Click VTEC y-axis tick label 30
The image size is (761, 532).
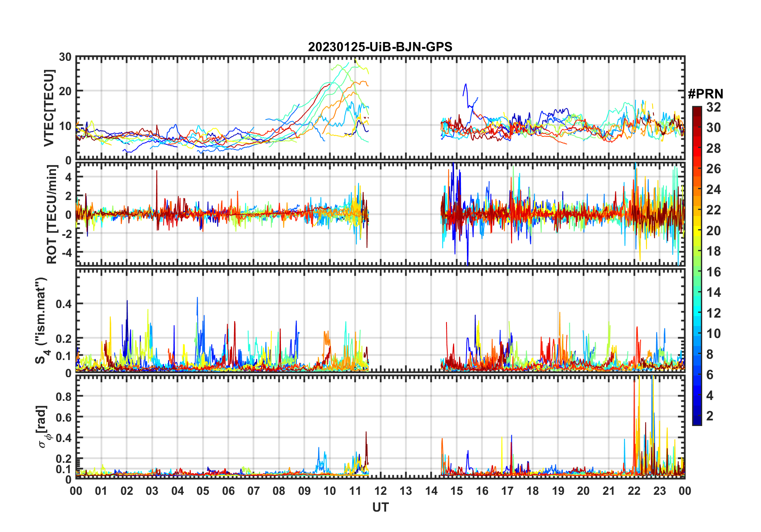[65, 57]
